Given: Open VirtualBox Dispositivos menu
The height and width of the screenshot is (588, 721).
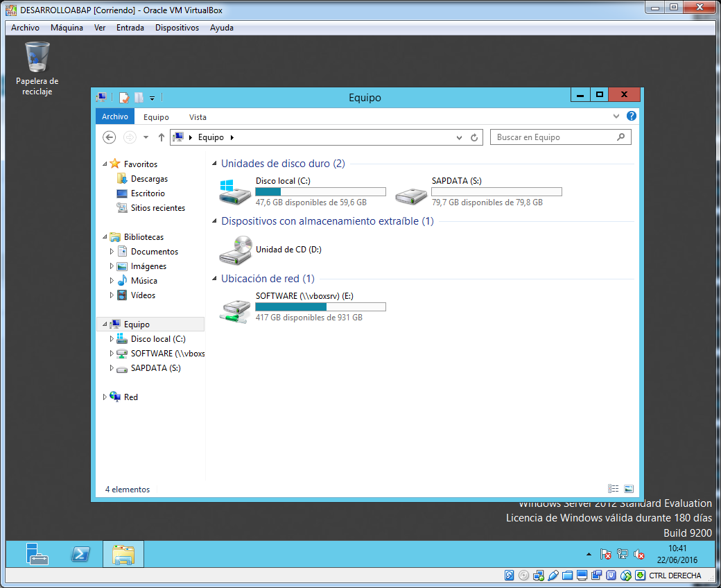Looking at the screenshot, I should click(177, 28).
